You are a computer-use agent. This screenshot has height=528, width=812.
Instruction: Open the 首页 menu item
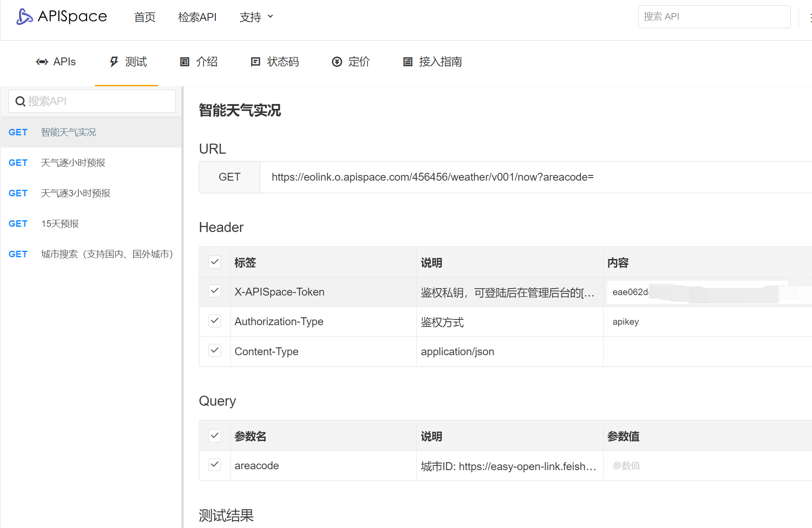coord(144,17)
